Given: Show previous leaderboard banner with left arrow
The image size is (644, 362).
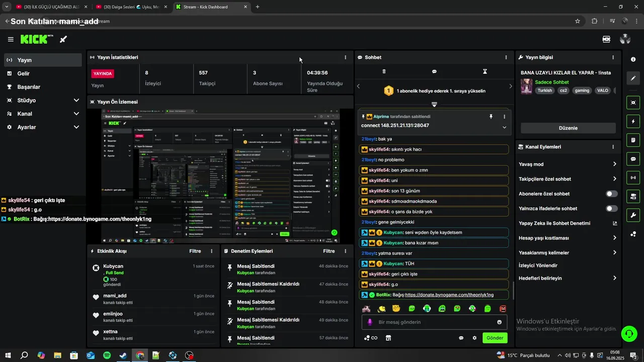Looking at the screenshot, I should (x=359, y=86).
